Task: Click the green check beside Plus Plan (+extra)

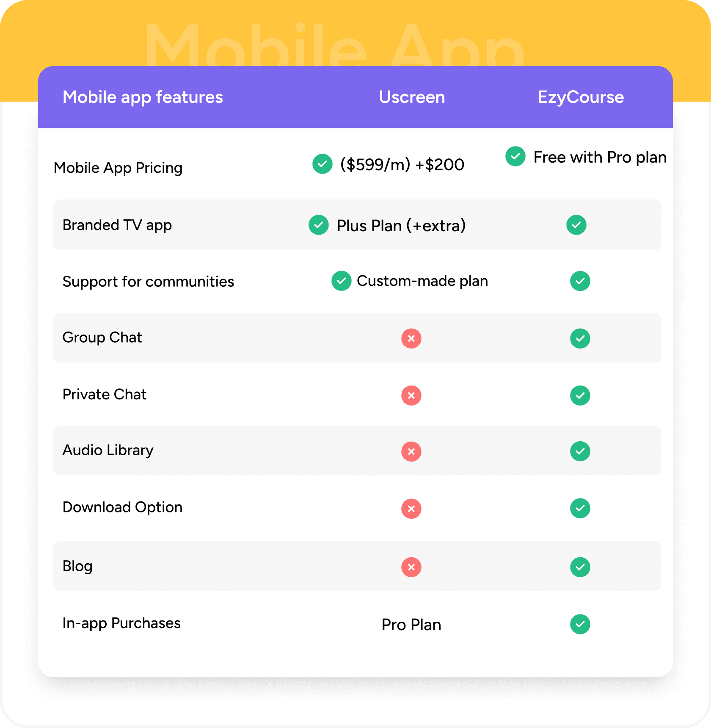Action: (x=319, y=225)
